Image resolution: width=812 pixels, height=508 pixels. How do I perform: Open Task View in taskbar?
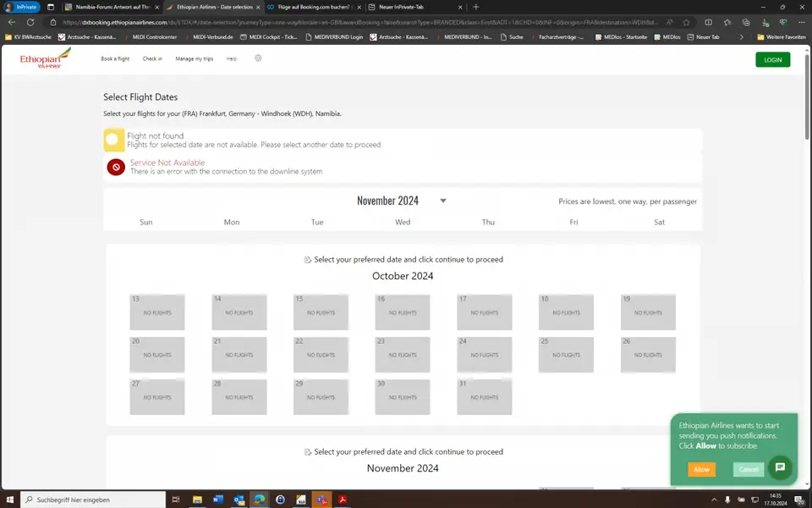pyautogui.click(x=176, y=500)
